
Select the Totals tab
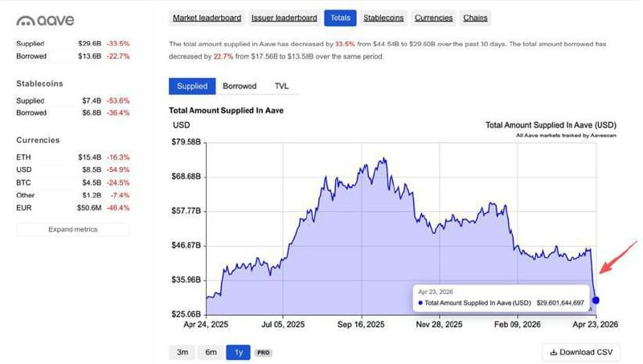pos(340,18)
